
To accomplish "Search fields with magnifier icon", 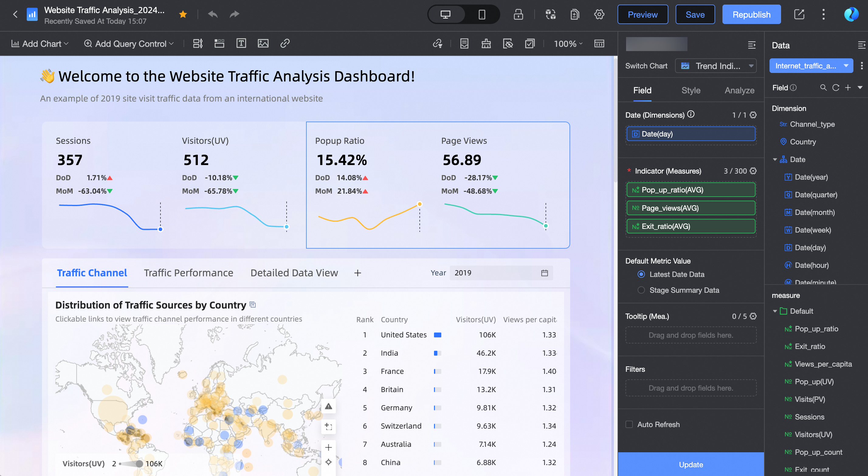I will [823, 88].
